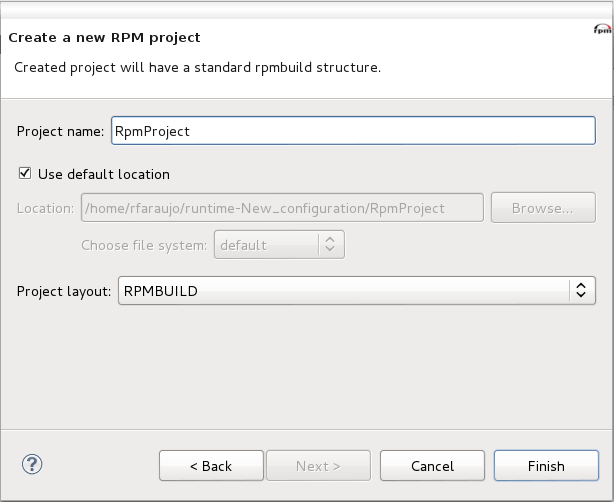This screenshot has height=502, width=614.
Task: Open help via the question mark icon
Action: [32, 464]
